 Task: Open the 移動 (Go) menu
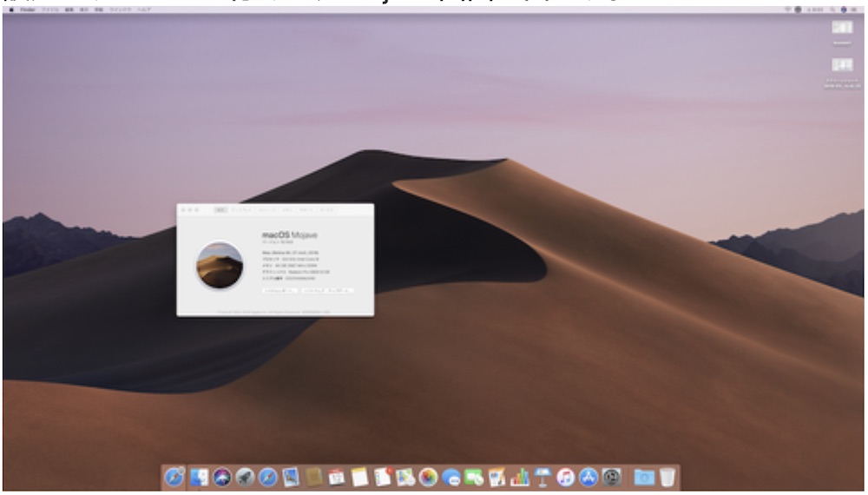99,10
